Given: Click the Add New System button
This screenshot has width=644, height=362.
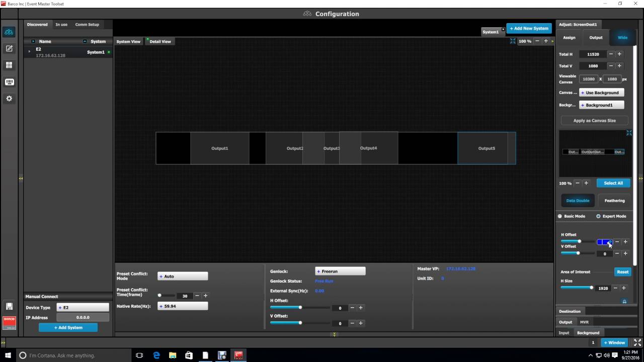Looking at the screenshot, I should click(x=529, y=28).
